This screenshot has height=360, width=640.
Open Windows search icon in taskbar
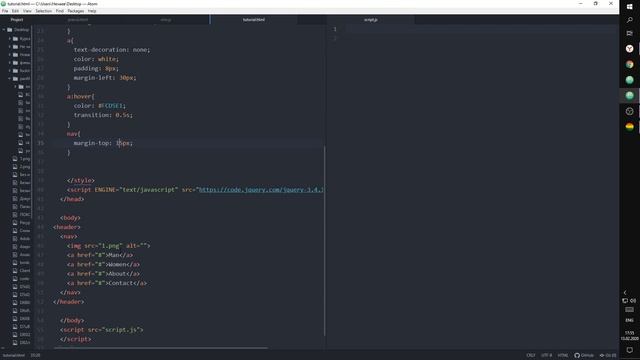point(629,20)
